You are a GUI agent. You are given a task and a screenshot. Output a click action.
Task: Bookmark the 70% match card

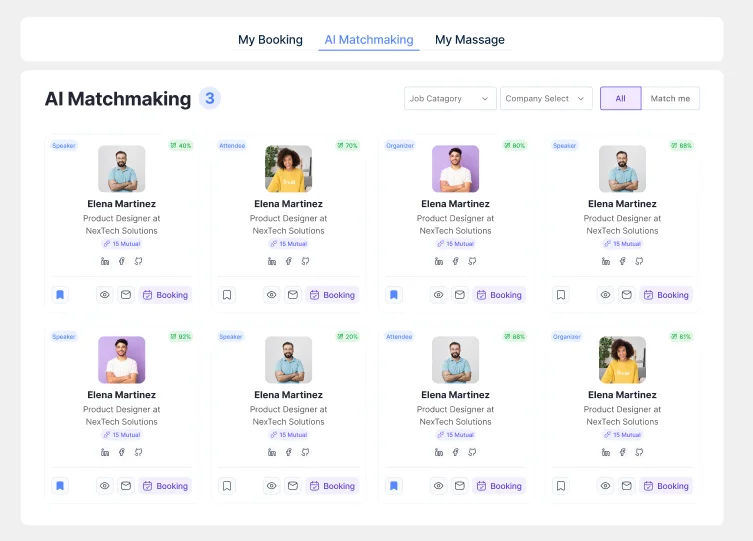(227, 295)
